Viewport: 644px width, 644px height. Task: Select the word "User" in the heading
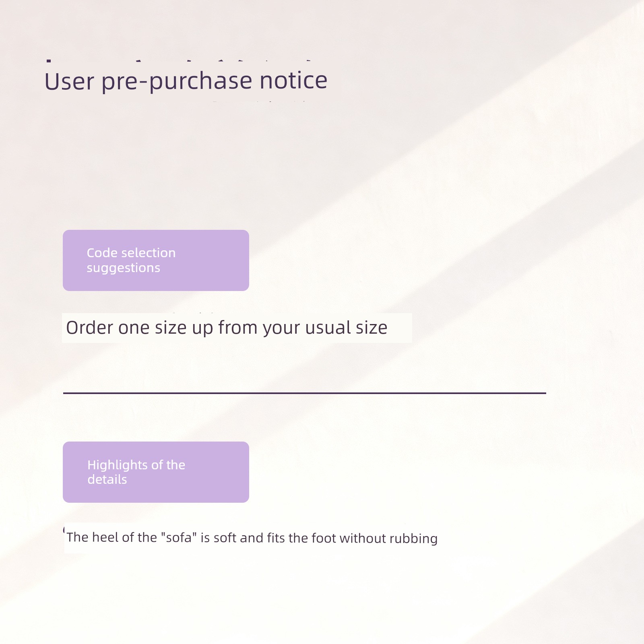click(69, 81)
